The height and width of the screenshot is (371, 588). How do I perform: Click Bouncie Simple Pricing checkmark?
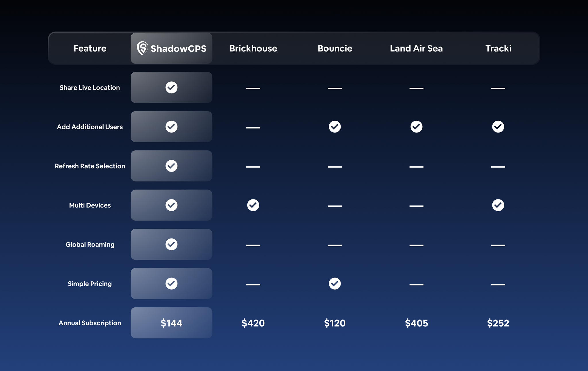pyautogui.click(x=335, y=284)
